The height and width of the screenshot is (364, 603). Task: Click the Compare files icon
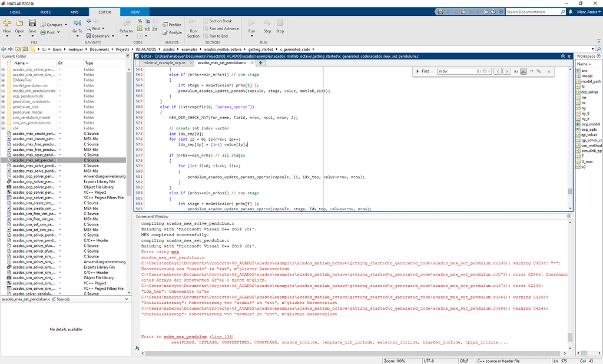pyautogui.click(x=43, y=25)
